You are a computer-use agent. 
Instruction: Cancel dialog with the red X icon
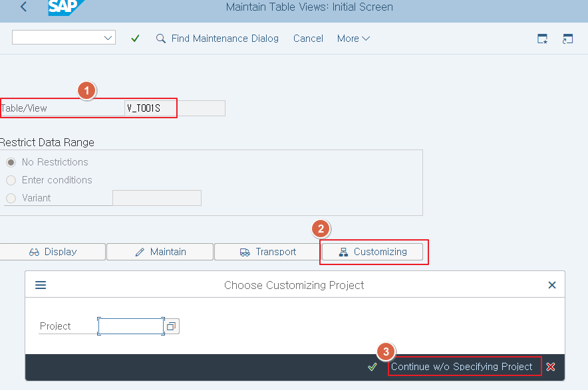tap(551, 367)
